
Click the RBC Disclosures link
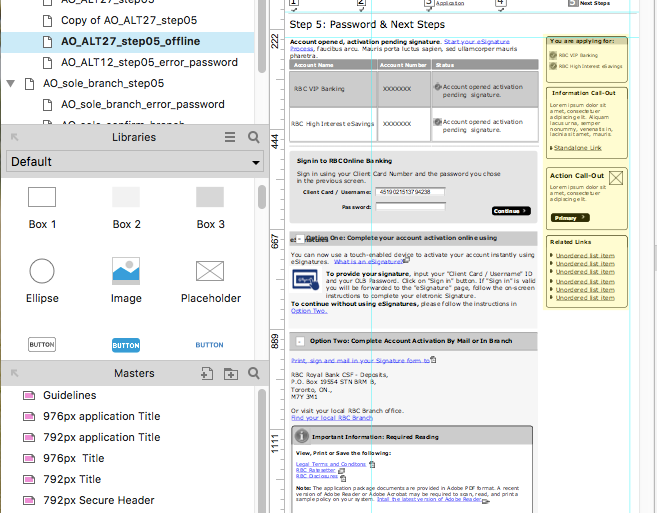pyautogui.click(x=317, y=476)
